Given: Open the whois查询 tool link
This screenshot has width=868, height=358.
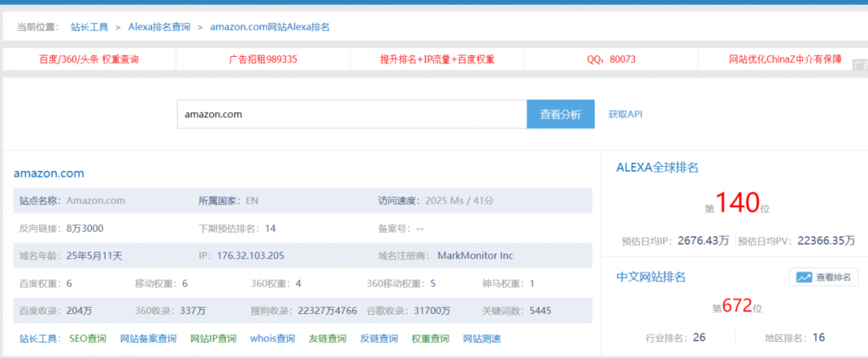Looking at the screenshot, I should 272,339.
